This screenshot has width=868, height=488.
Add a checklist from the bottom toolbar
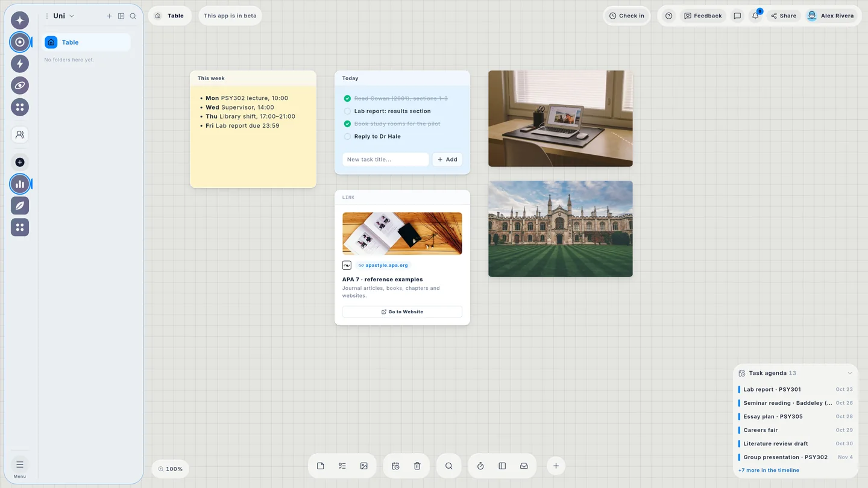tap(342, 466)
